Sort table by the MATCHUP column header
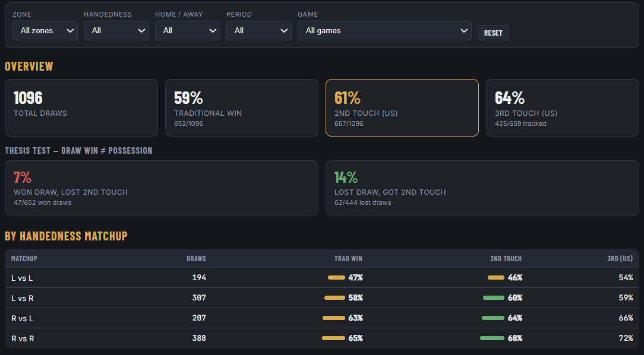Screen dimensions: 644x355 (x=24, y=259)
